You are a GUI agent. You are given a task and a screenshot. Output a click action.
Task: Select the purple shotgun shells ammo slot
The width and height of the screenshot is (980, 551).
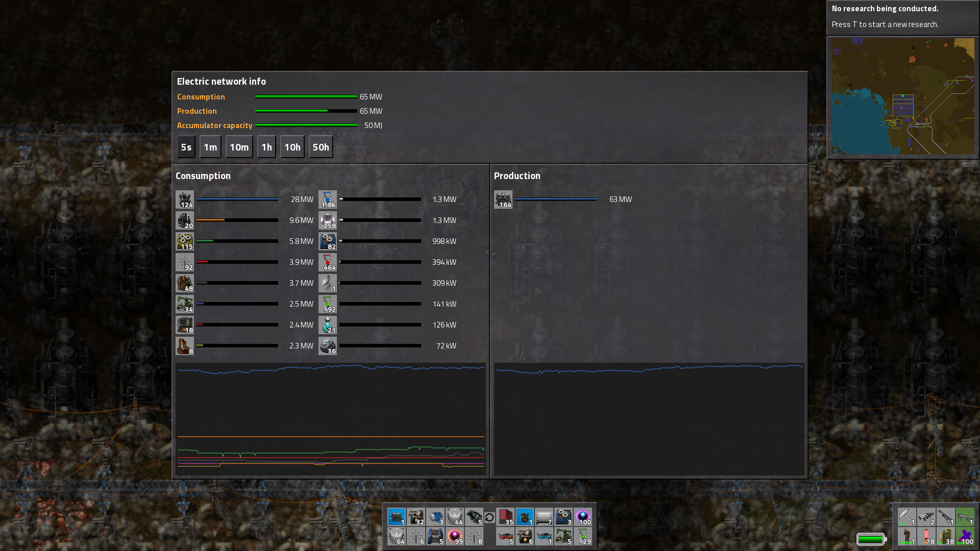[x=965, y=536]
